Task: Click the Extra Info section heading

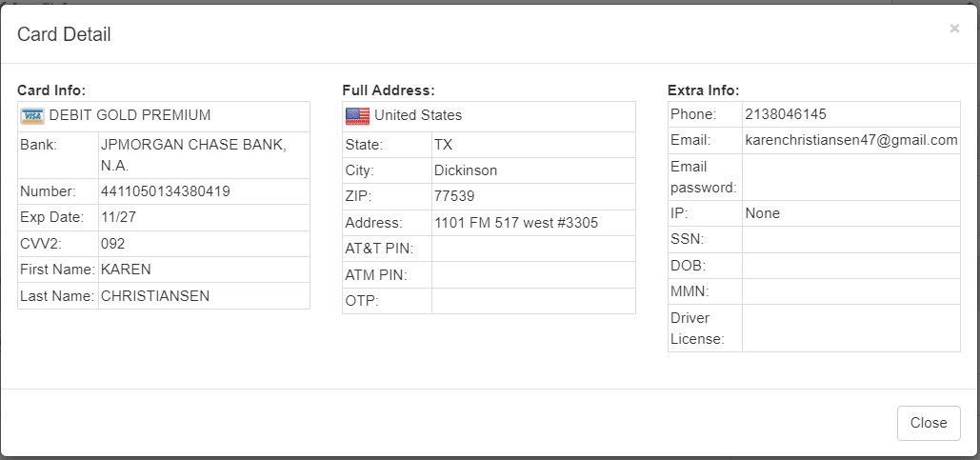Action: click(x=704, y=90)
